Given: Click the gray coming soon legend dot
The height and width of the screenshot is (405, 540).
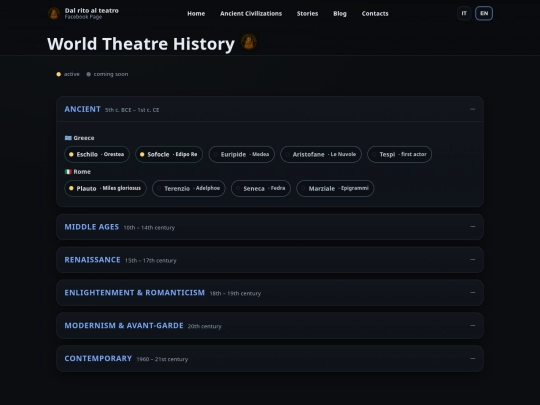Looking at the screenshot, I should pyautogui.click(x=89, y=74).
